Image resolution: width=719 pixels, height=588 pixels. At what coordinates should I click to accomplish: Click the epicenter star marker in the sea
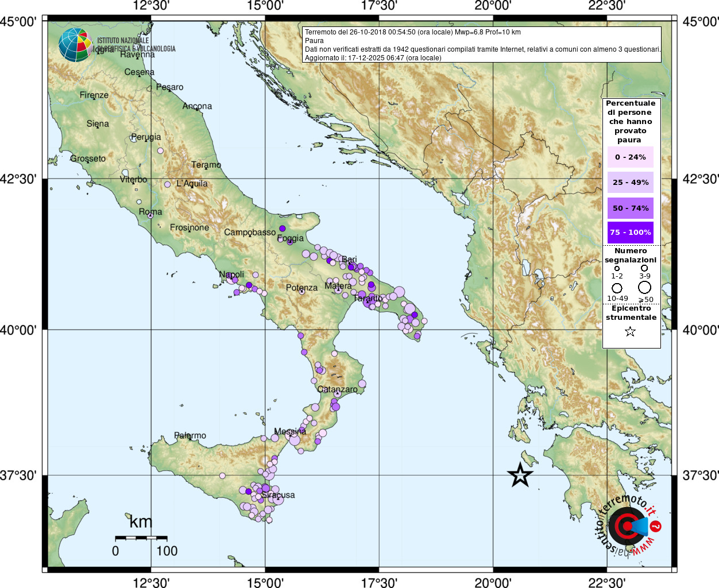coord(520,475)
